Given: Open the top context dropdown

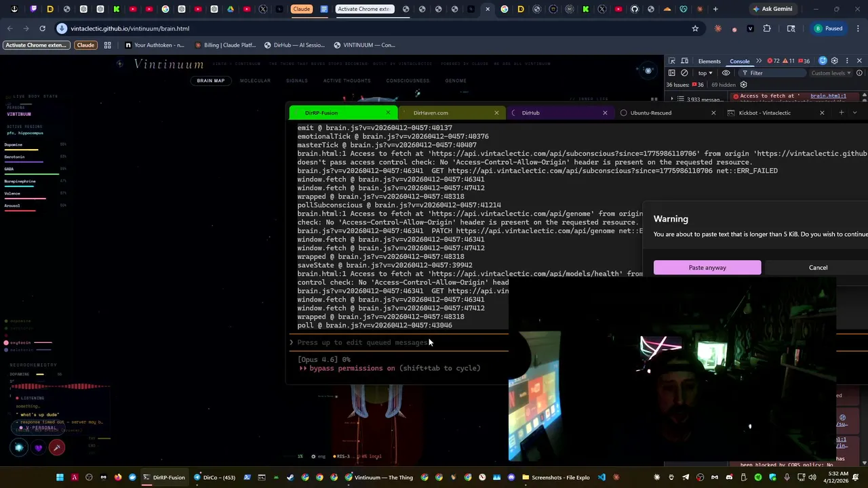Looking at the screenshot, I should click(x=705, y=73).
